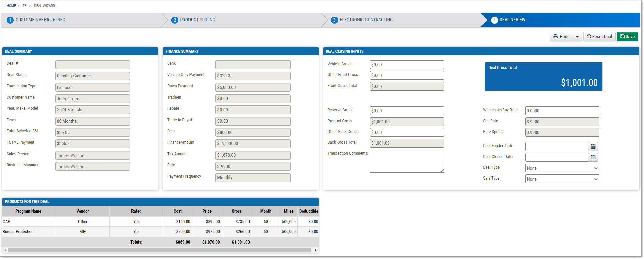Click the Print button

561,37
